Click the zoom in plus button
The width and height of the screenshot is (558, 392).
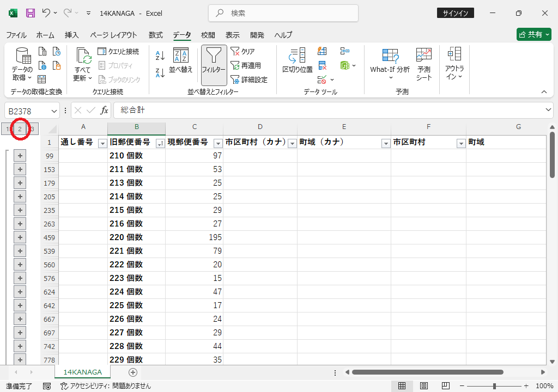[x=526, y=386]
